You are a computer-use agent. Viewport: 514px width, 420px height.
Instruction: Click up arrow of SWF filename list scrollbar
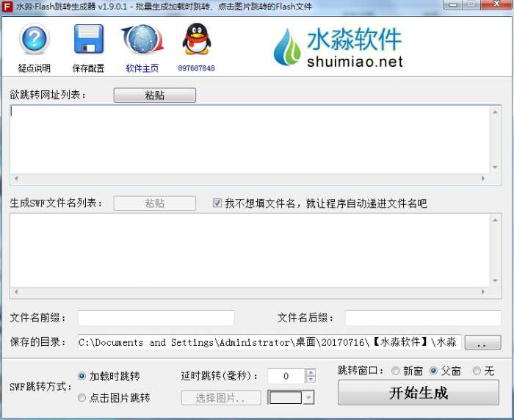click(496, 220)
